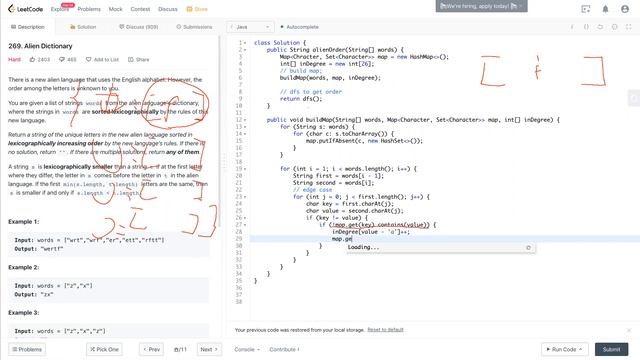Open the playground icon in top bar
Viewport: 640px width, 360px height.
pyautogui.click(x=586, y=9)
